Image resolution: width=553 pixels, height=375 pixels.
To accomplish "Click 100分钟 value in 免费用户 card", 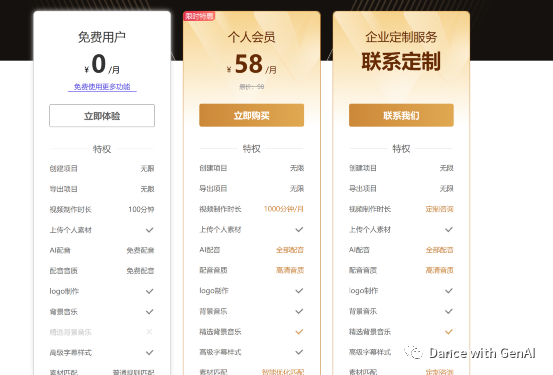I will pos(141,210).
